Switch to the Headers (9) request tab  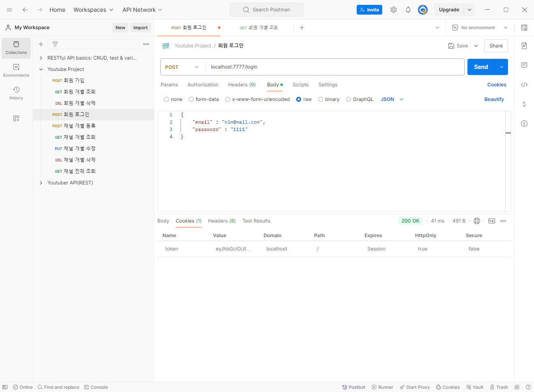click(x=242, y=85)
